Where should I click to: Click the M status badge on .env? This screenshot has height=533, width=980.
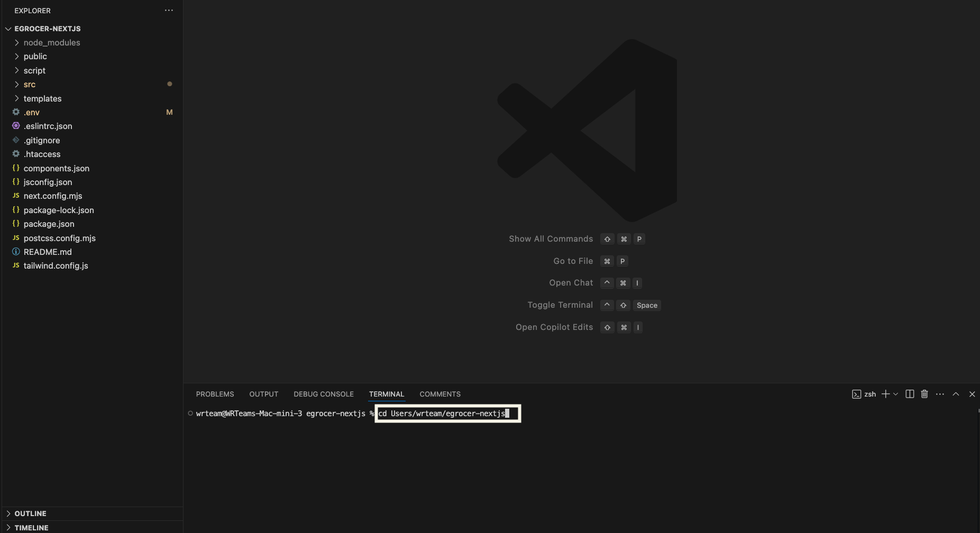coord(169,112)
